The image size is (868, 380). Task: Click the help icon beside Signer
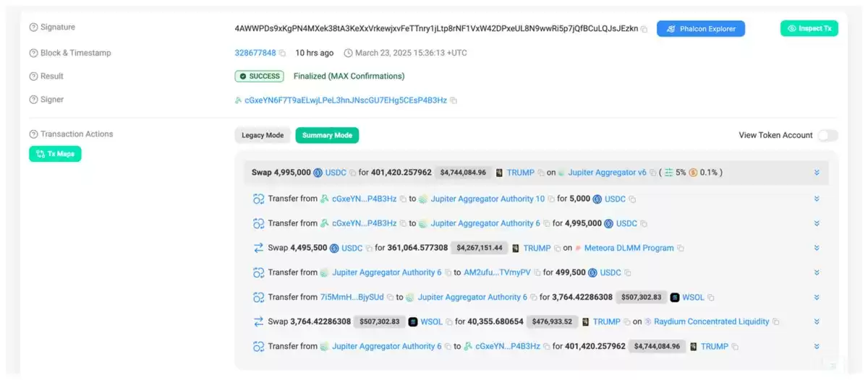click(x=33, y=100)
